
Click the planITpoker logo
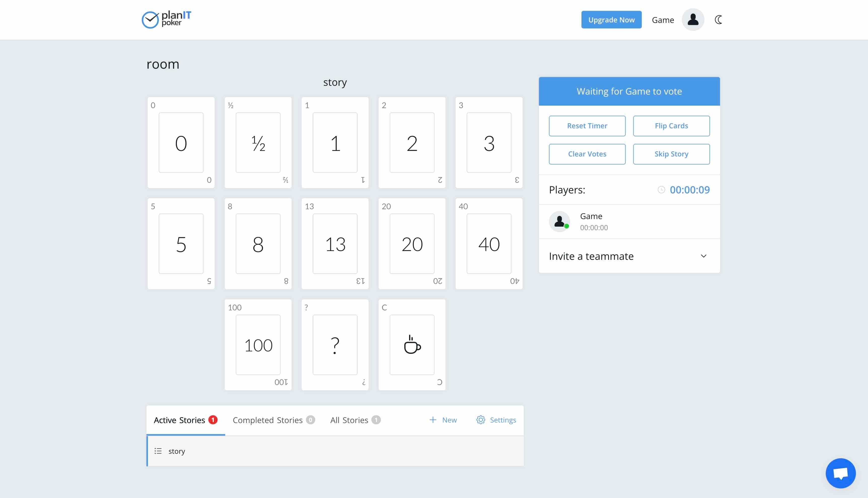click(167, 20)
